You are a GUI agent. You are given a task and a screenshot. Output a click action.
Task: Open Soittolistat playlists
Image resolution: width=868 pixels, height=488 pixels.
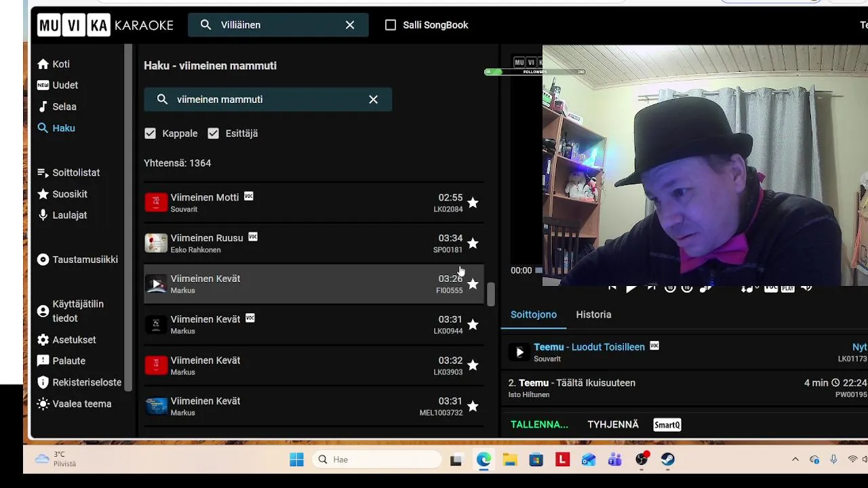(68, 173)
